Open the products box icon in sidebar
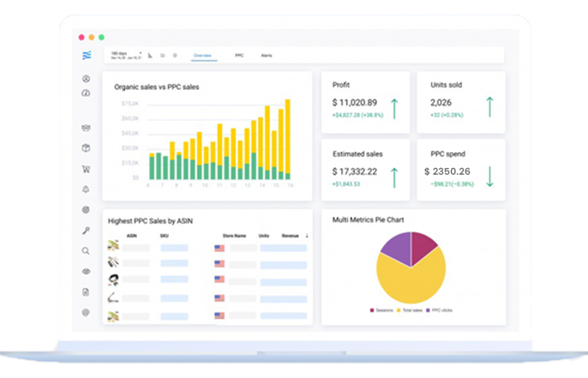 click(x=86, y=149)
